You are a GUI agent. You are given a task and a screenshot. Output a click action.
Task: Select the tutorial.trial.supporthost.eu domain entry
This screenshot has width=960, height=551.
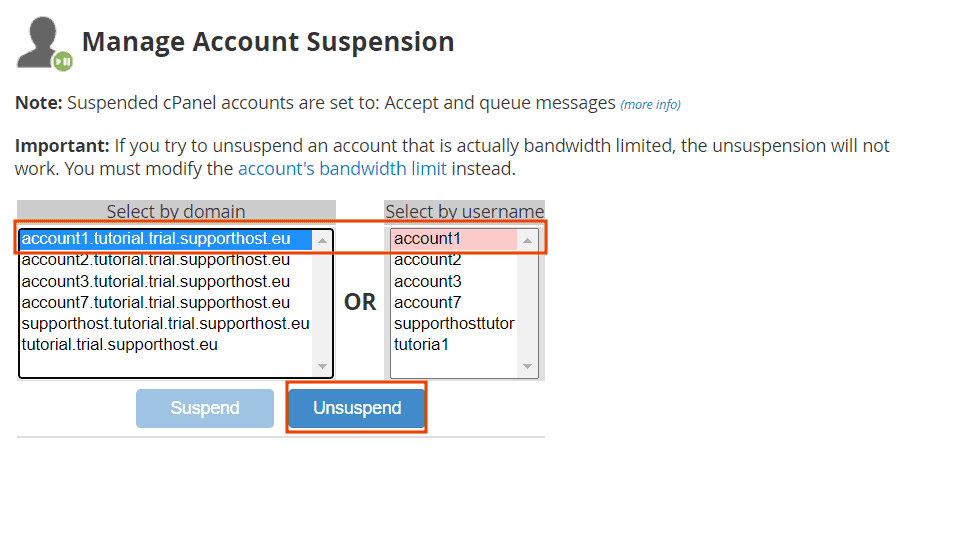120,344
